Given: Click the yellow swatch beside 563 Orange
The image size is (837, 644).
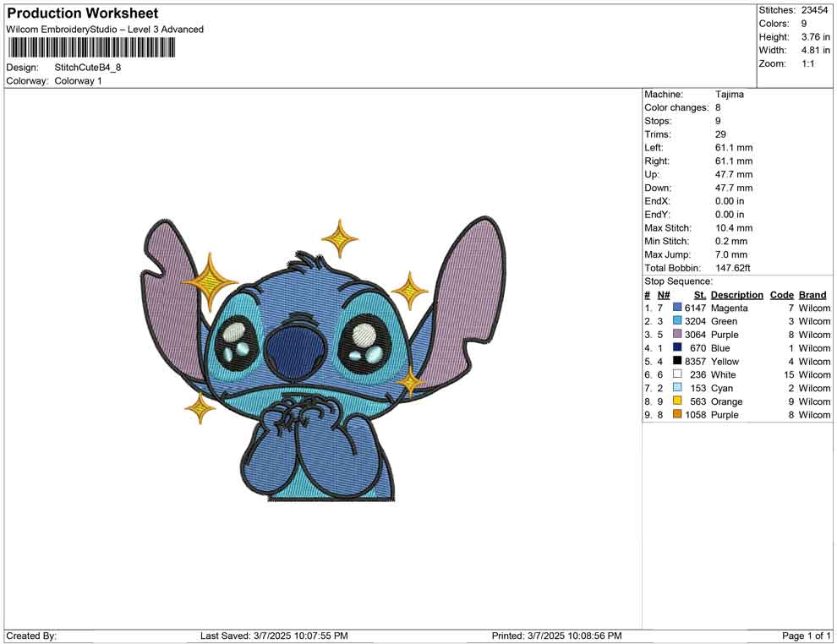Looking at the screenshot, I should pyautogui.click(x=677, y=401).
